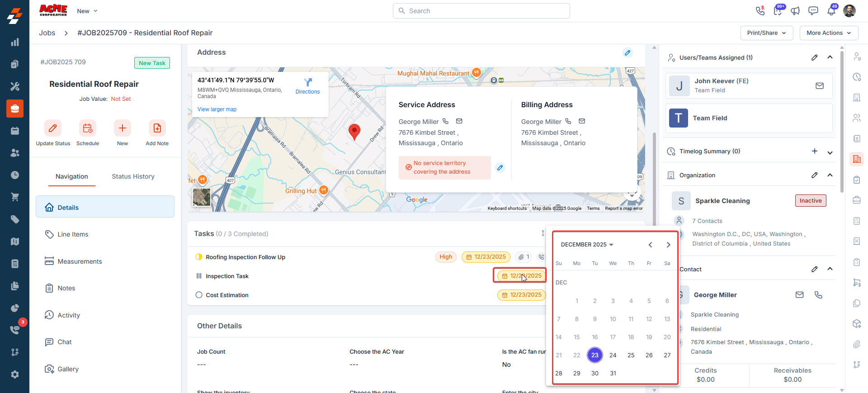Select December 24 in calendar
This screenshot has height=393, width=868.
(613, 355)
